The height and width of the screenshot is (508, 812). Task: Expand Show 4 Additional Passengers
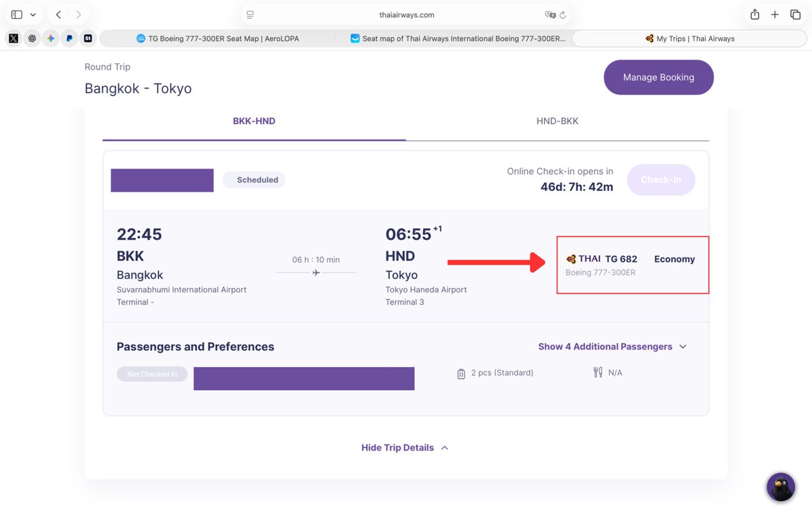click(612, 346)
